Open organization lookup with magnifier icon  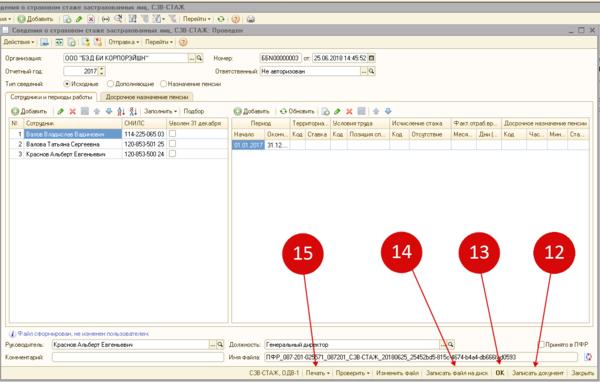point(199,58)
